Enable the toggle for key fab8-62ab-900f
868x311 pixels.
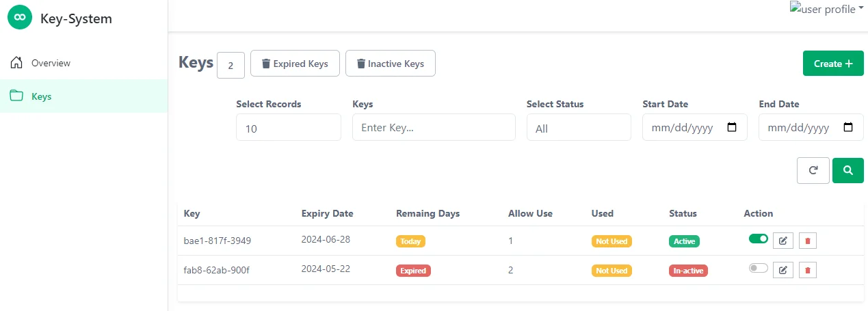[x=759, y=269]
